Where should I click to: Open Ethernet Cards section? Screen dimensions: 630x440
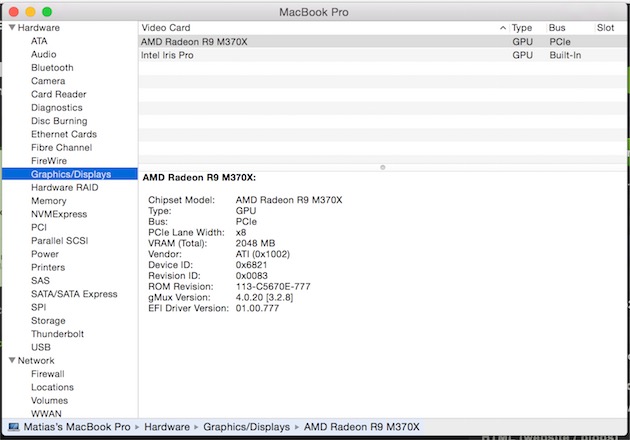(x=64, y=134)
